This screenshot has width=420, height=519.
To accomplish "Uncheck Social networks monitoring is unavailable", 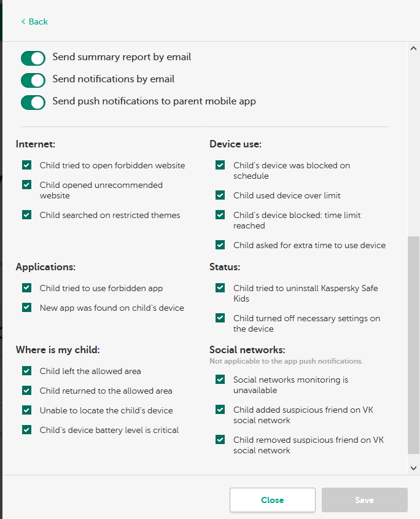I will [220, 380].
